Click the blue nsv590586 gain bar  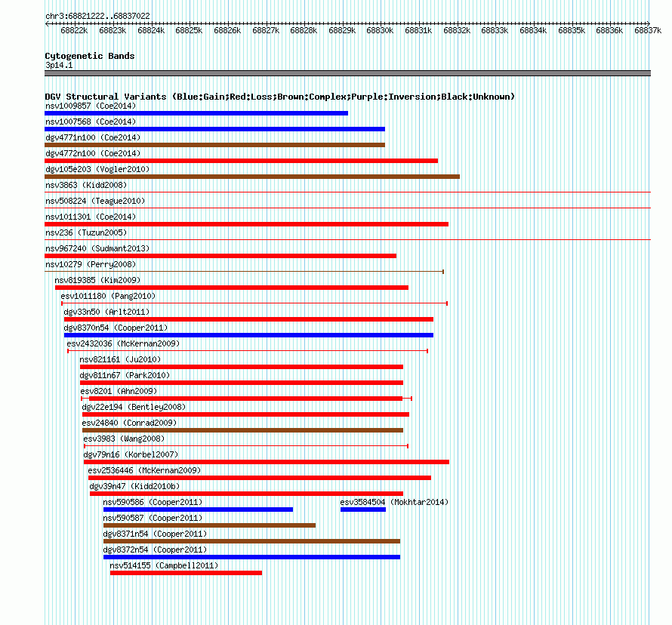(x=198, y=510)
